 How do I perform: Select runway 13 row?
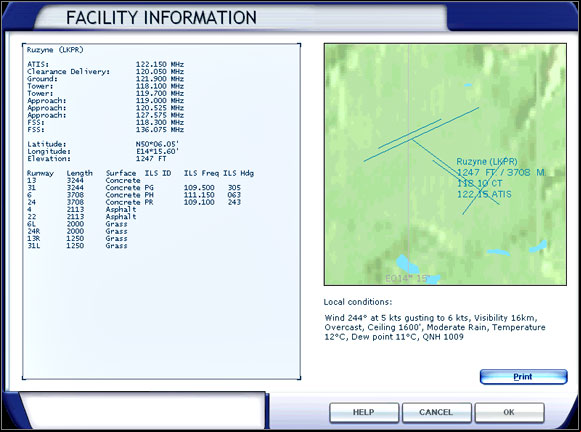(84, 180)
